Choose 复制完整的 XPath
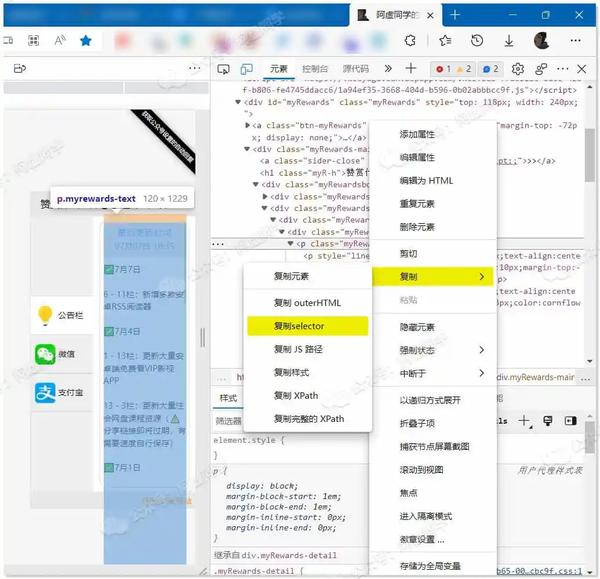This screenshot has width=600, height=579. [x=308, y=419]
